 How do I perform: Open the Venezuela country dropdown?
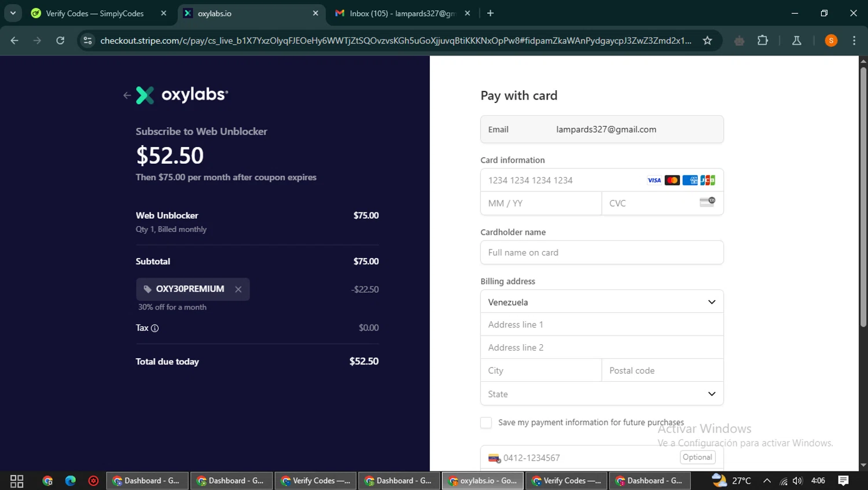[x=602, y=302]
